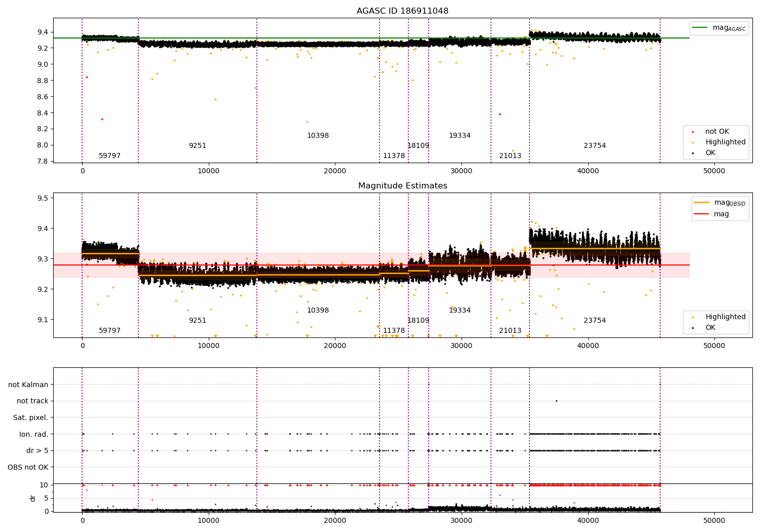Click the 'OBS not OK' axis label
Viewport: 760px width, 532px height.
[28, 467]
